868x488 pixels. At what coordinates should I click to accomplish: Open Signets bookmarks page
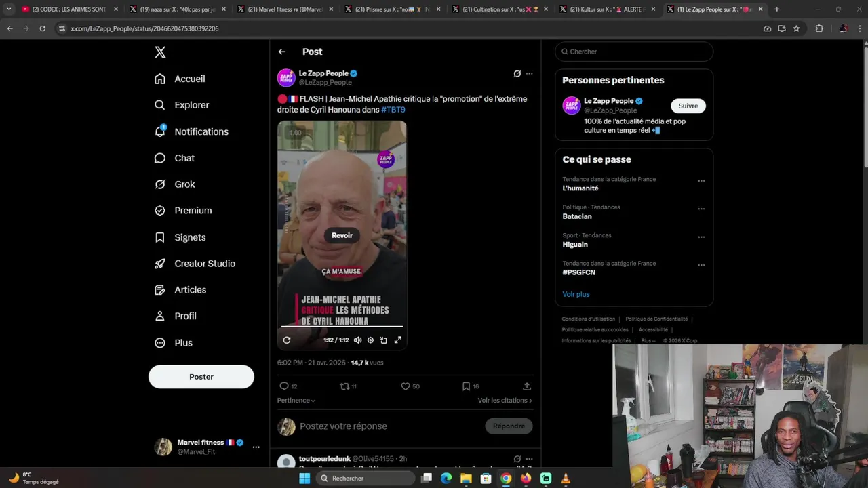click(x=180, y=237)
